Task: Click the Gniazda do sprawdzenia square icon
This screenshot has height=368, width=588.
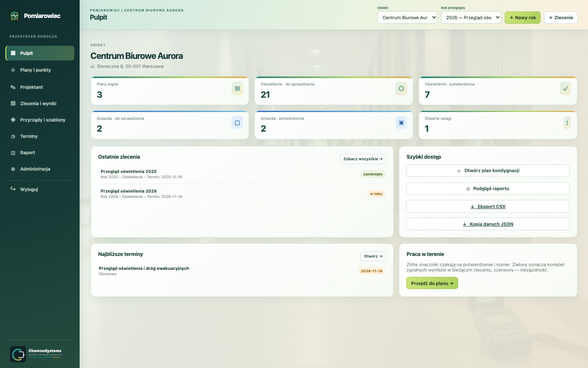Action: 237,123
